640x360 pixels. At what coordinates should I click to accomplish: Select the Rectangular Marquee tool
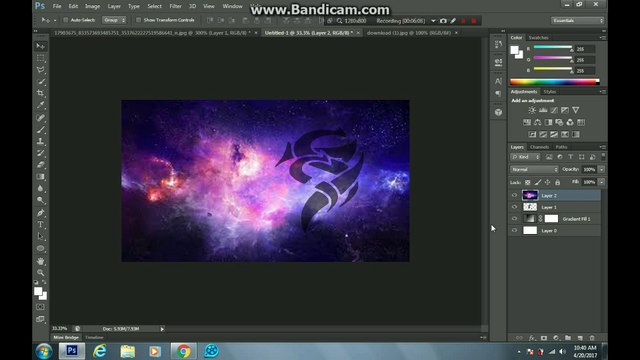coord(41,58)
